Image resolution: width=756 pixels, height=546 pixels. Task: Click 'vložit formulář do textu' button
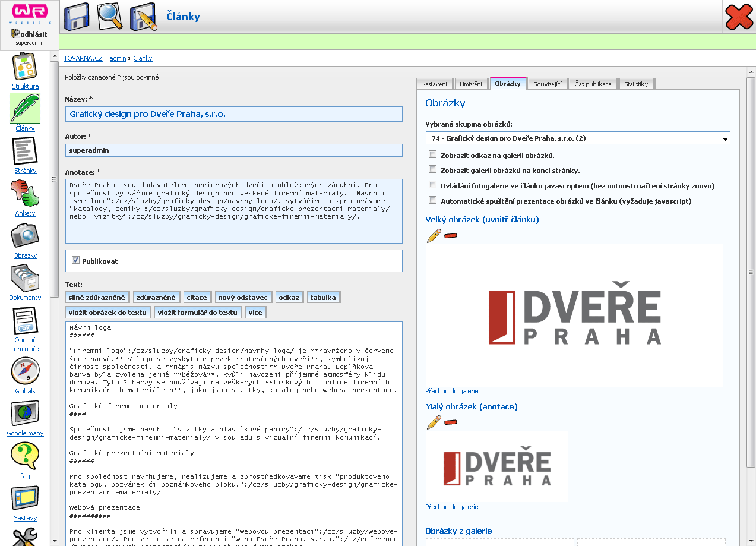coord(198,312)
